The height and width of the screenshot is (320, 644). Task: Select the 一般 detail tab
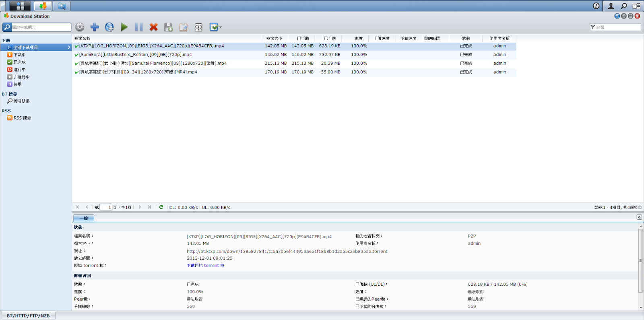[84, 218]
